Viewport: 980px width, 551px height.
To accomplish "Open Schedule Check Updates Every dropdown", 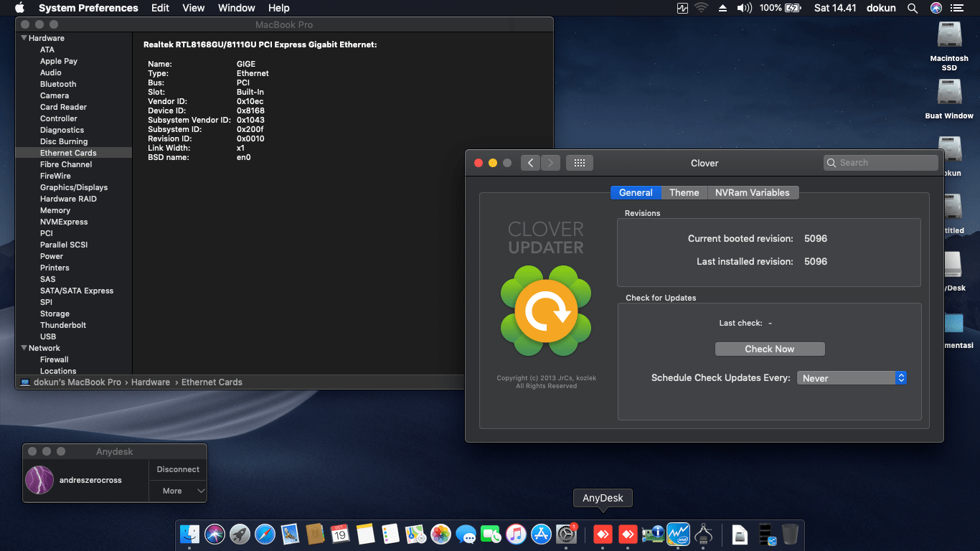I will pos(852,378).
